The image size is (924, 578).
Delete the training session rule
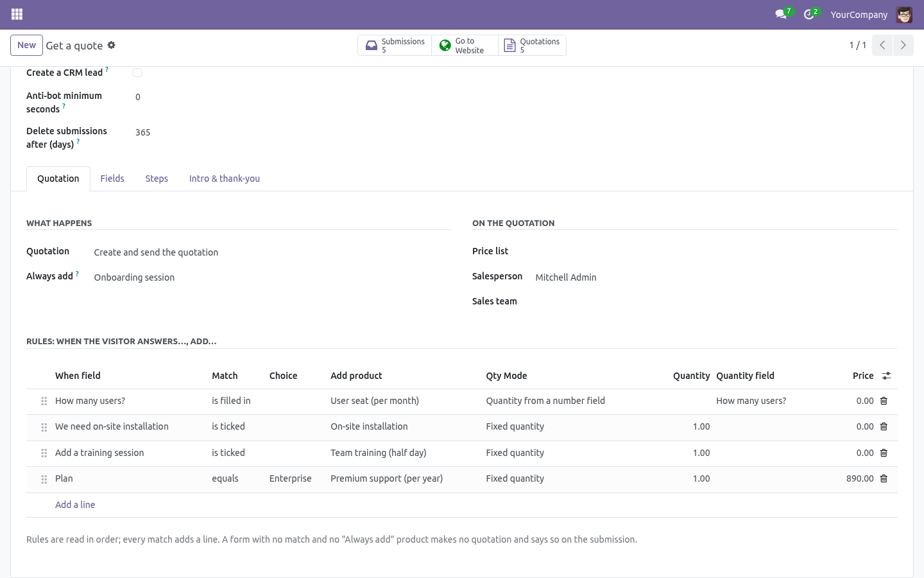pos(884,453)
